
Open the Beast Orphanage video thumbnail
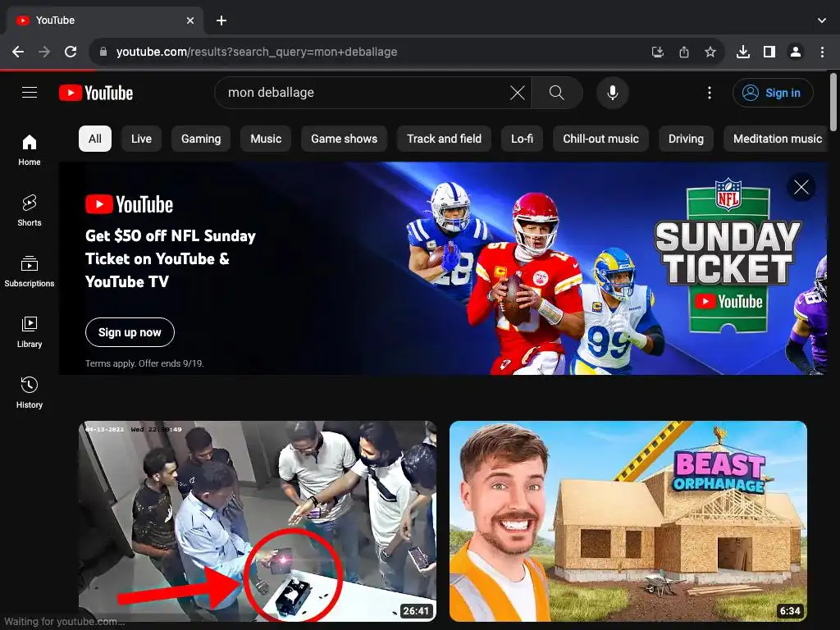pyautogui.click(x=628, y=521)
